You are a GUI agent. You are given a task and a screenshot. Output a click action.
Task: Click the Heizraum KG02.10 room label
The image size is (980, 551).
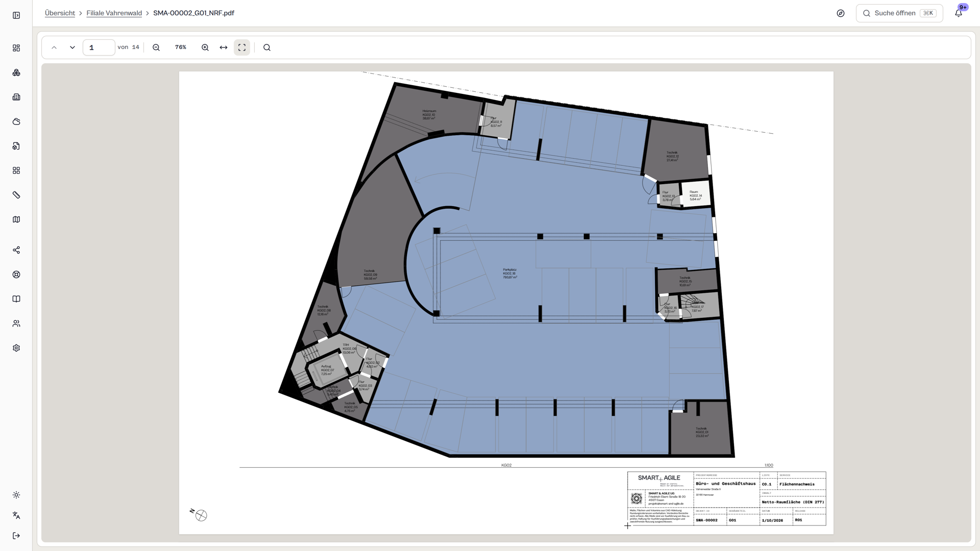[429, 115]
